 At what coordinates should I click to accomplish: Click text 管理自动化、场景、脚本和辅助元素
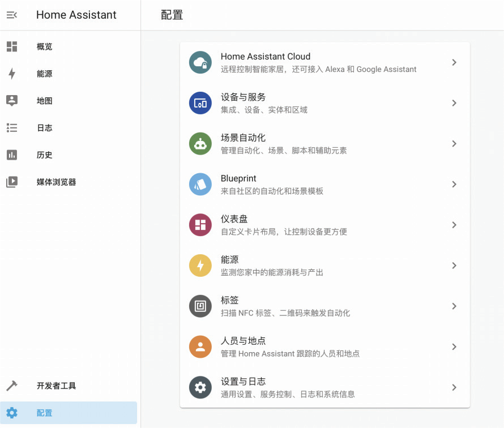(x=284, y=151)
